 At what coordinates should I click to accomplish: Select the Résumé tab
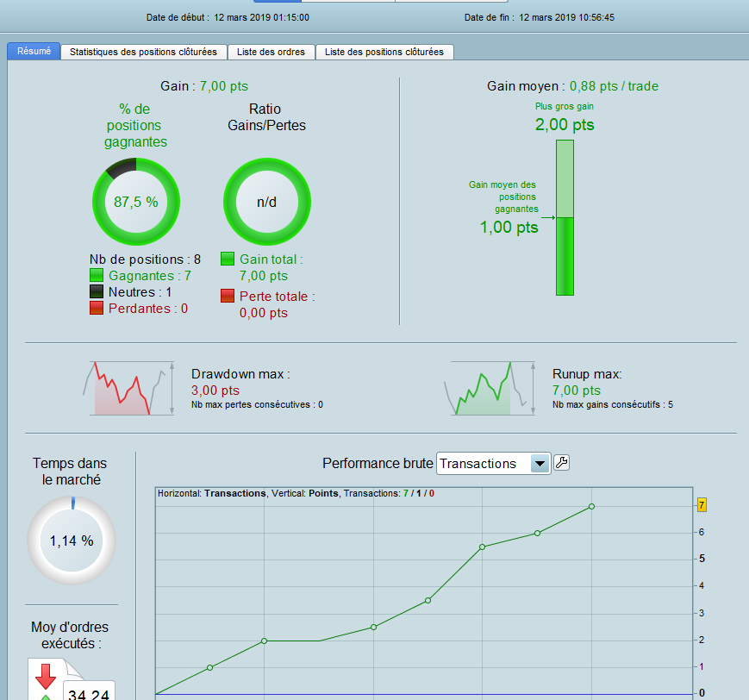(34, 51)
